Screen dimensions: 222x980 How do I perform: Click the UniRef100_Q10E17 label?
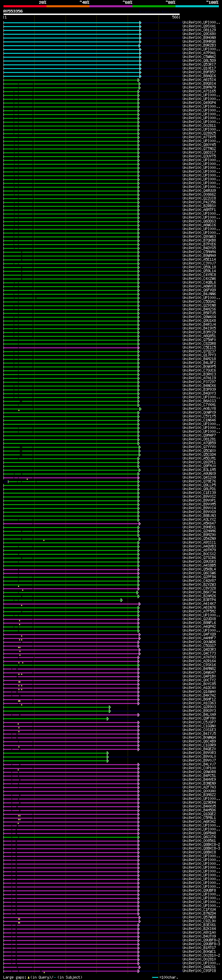point(199,68)
